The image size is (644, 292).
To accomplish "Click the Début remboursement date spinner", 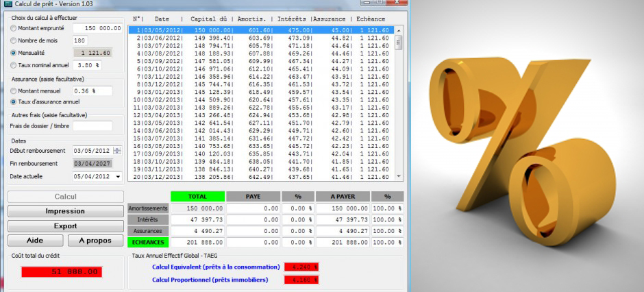I will tap(117, 151).
